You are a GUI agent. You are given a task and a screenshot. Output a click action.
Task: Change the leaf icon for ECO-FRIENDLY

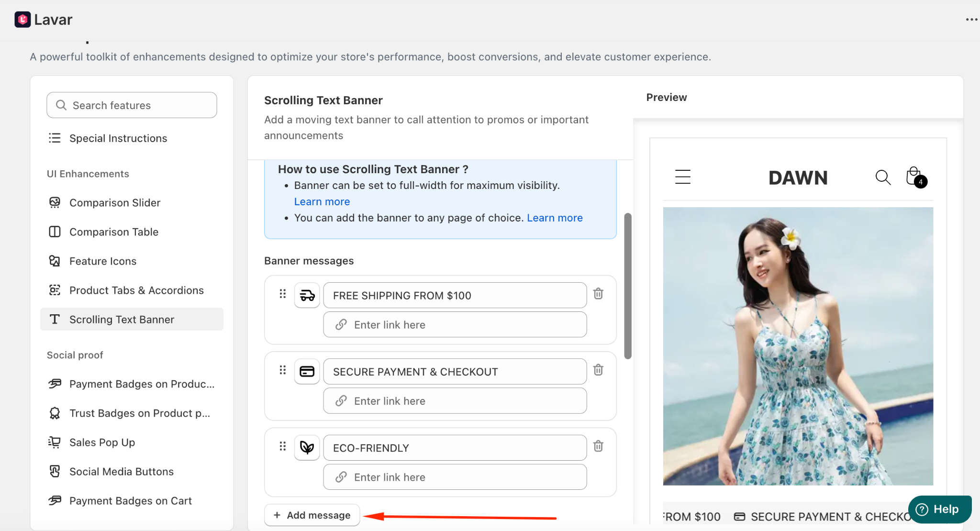[x=307, y=448]
